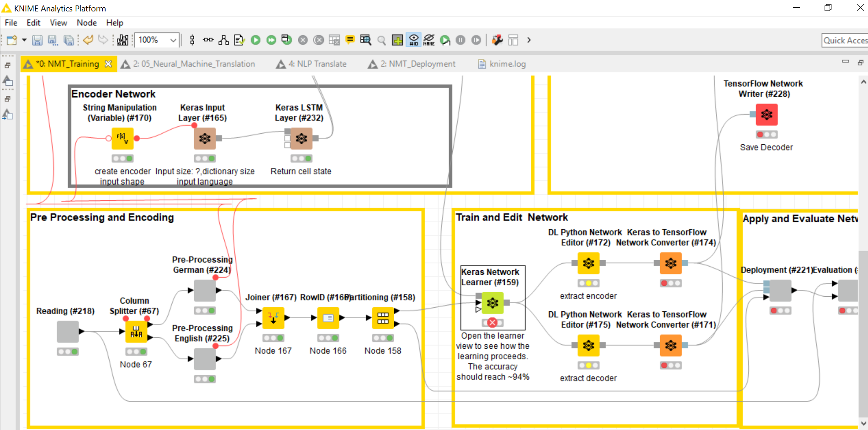The height and width of the screenshot is (430, 868).
Task: Click the Column Splitter node icon
Action: (136, 332)
